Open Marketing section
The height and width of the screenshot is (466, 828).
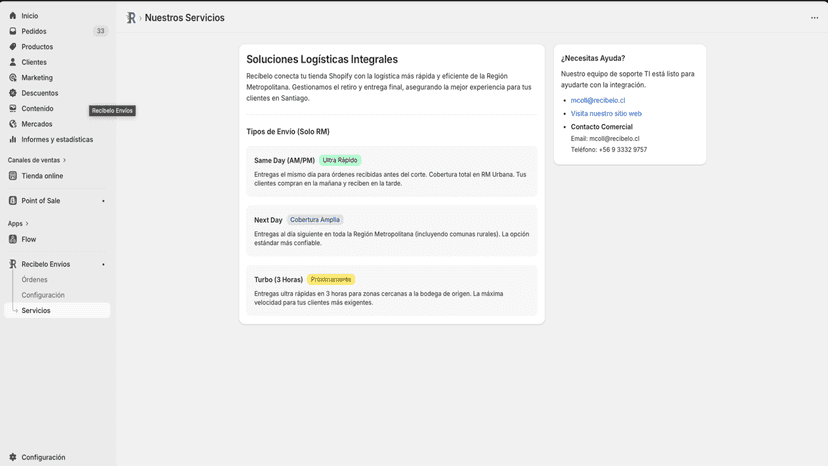tap(37, 78)
